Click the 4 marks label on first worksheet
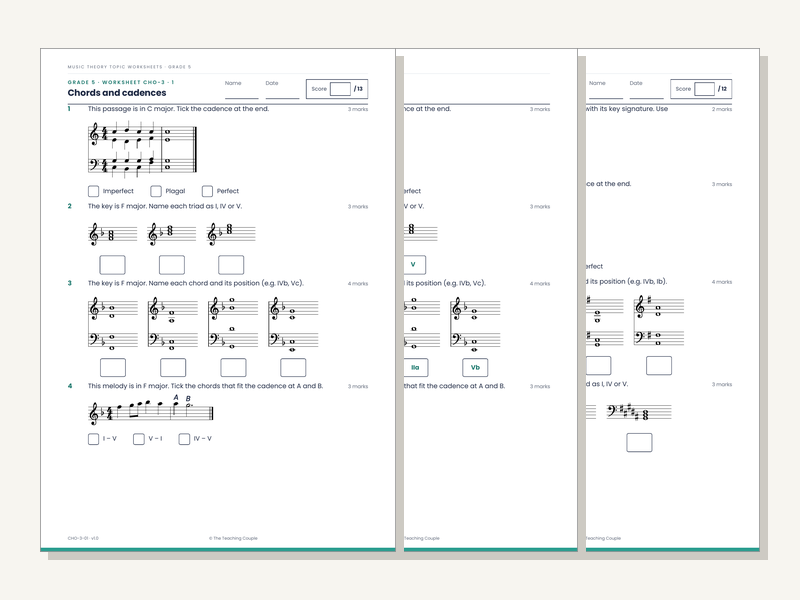 click(358, 284)
